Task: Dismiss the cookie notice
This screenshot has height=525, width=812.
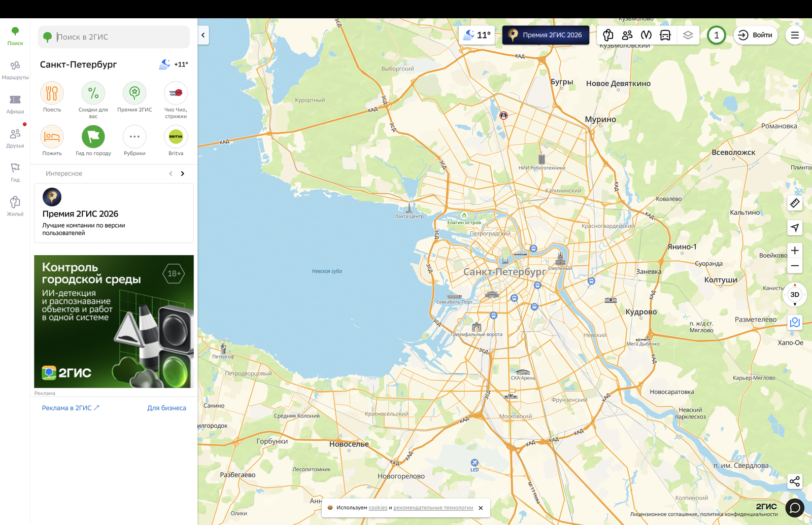Action: [x=481, y=508]
